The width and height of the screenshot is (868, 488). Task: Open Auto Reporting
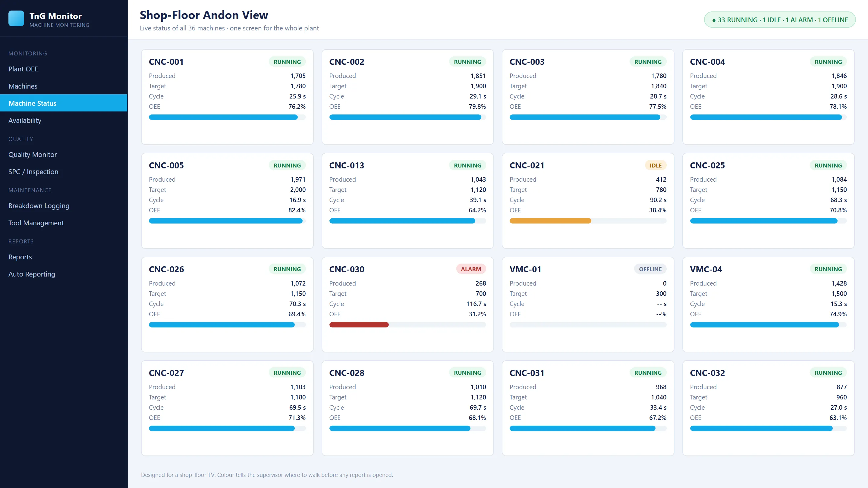[64, 274]
